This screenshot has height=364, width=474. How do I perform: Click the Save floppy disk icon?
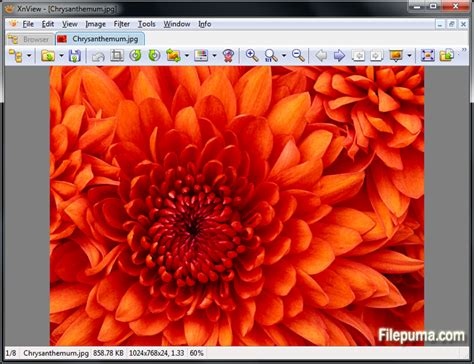coord(75,55)
